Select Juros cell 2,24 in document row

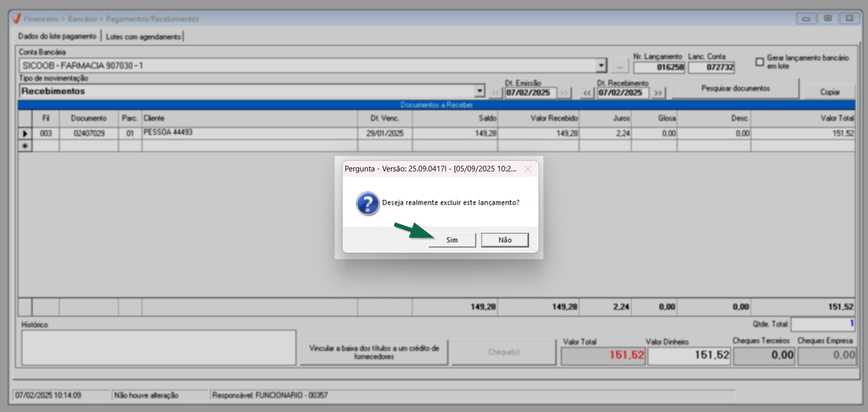(605, 133)
